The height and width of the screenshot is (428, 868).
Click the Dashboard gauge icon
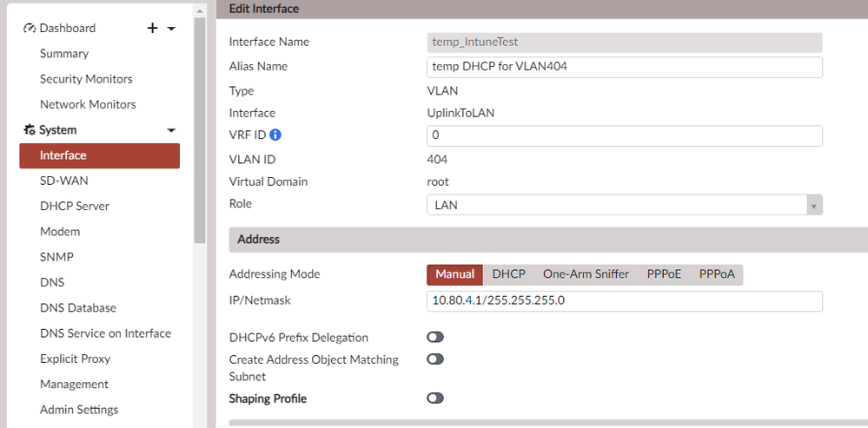(x=29, y=28)
